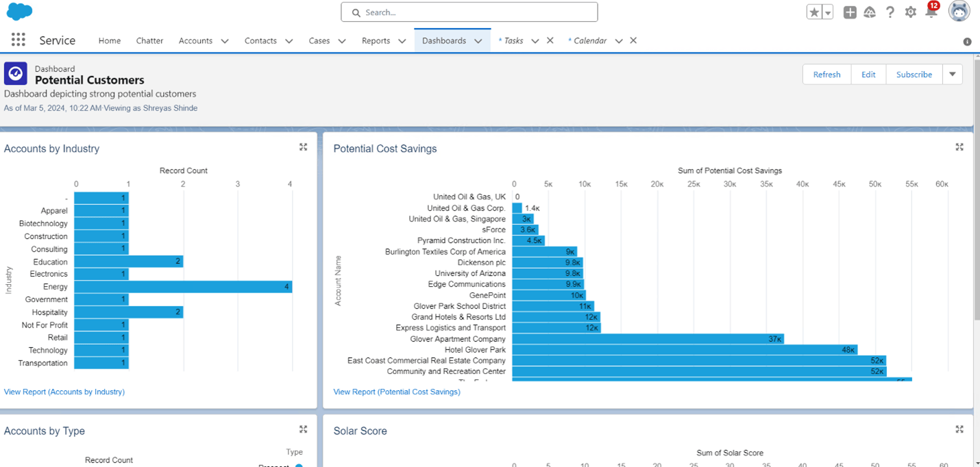Viewport: 980px width, 467px height.
Task: Open the Accounts tab dropdown chevron
Action: (224, 41)
